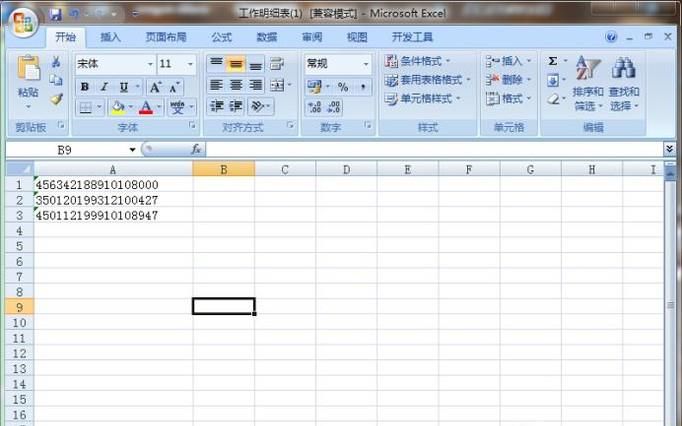Image resolution: width=682 pixels, height=426 pixels.
Task: Apply percent style
Action: (x=343, y=87)
